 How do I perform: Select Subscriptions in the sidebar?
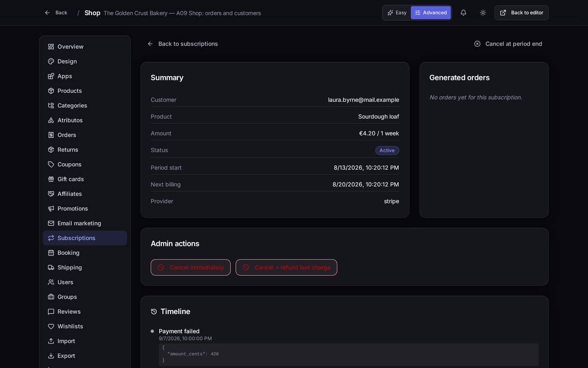pyautogui.click(x=85, y=238)
